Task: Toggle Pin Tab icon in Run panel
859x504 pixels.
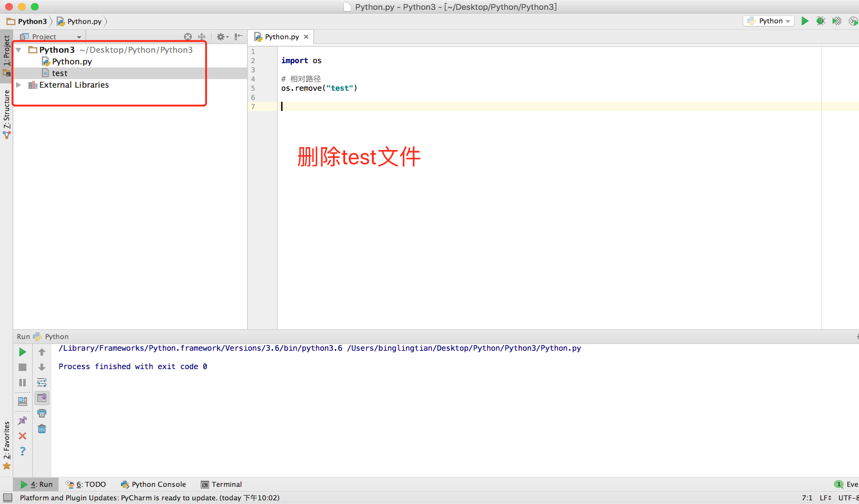Action: (22, 421)
